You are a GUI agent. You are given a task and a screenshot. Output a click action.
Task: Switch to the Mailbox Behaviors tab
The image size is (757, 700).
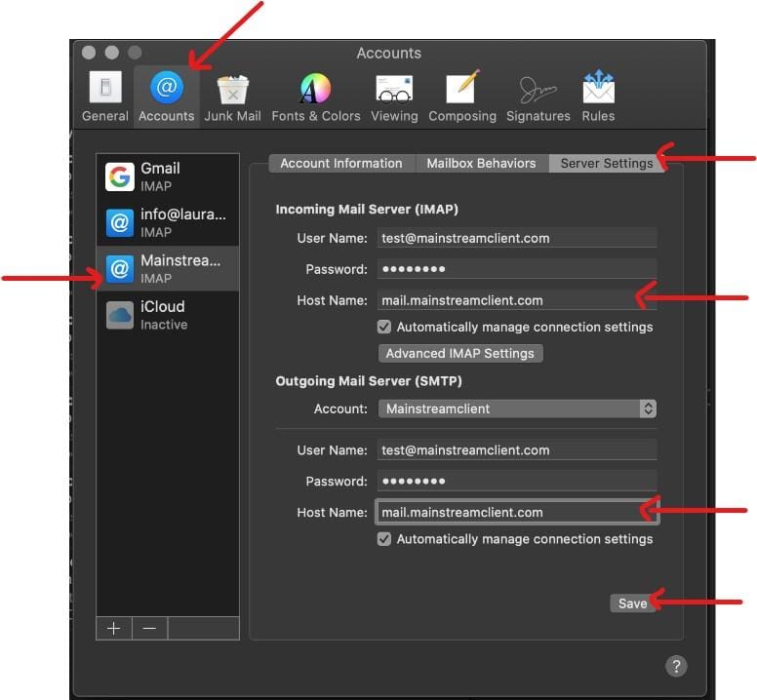coord(481,164)
